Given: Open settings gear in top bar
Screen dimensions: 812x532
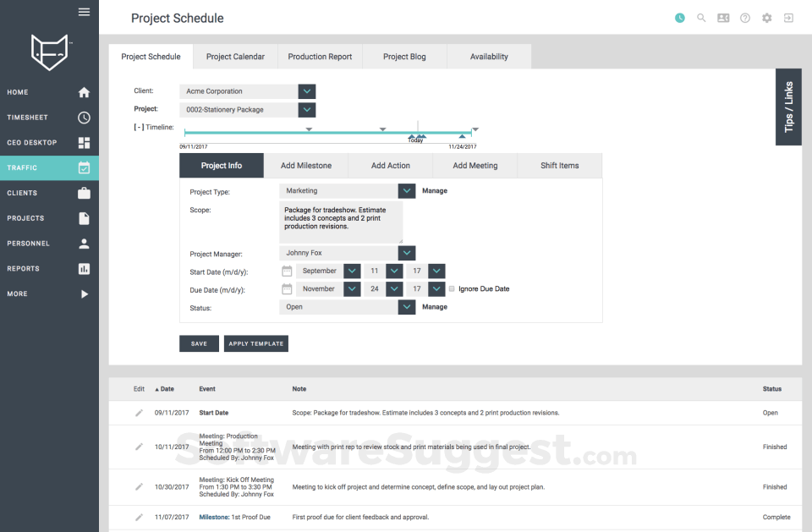Looking at the screenshot, I should (x=766, y=17).
